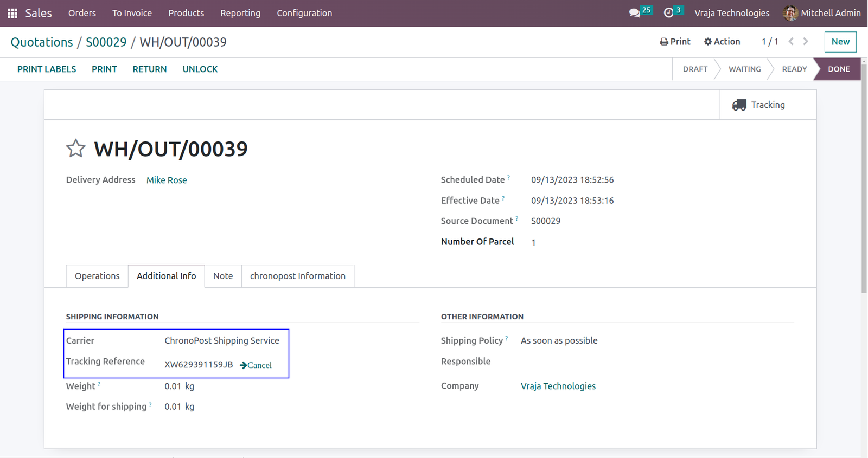The width and height of the screenshot is (868, 458).
Task: Cancel the tracking reference shipment
Action: [x=256, y=365]
